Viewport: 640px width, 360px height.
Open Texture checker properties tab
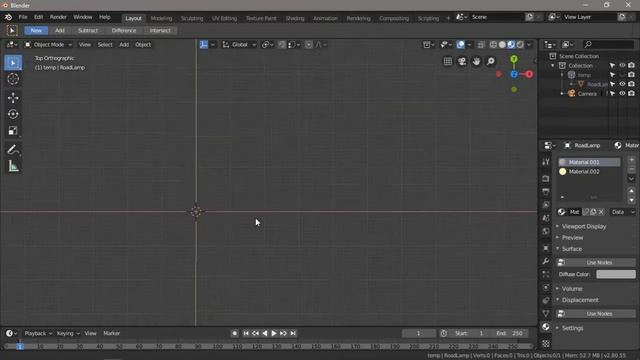pyautogui.click(x=546, y=344)
